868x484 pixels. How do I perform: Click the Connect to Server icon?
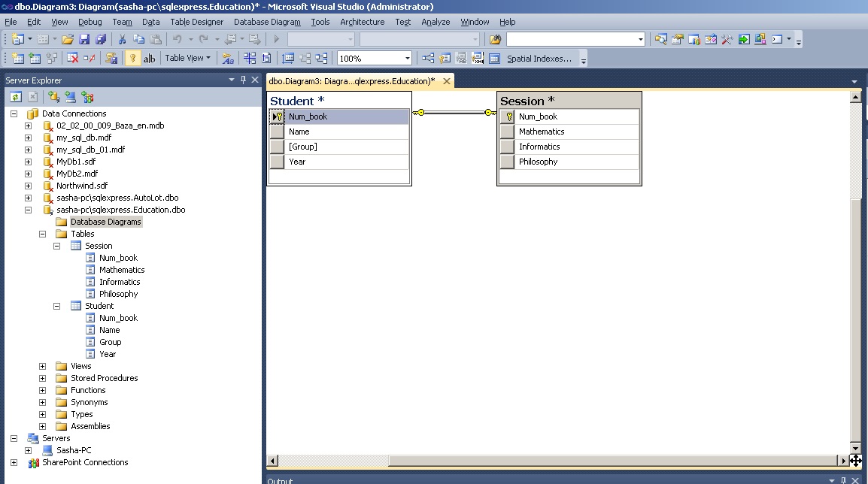pyautogui.click(x=70, y=97)
